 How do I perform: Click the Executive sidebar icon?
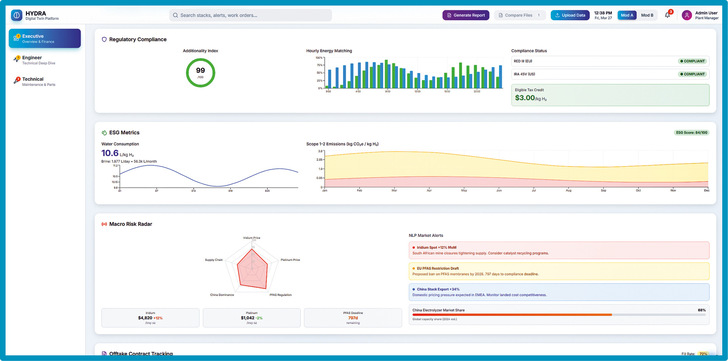pyautogui.click(x=17, y=38)
